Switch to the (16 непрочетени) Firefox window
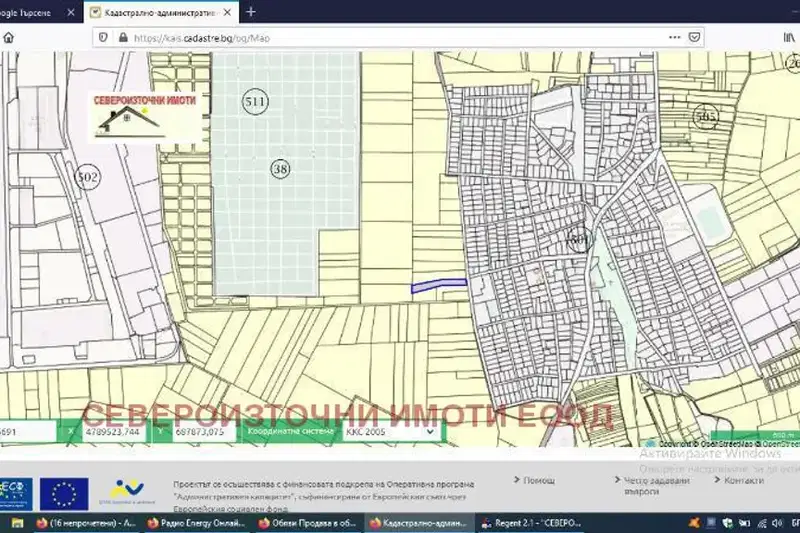The height and width of the screenshot is (533, 800). 85,523
